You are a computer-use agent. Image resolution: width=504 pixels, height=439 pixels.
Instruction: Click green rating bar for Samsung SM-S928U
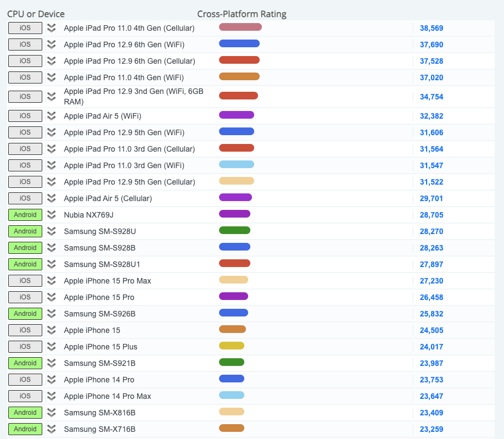234,230
